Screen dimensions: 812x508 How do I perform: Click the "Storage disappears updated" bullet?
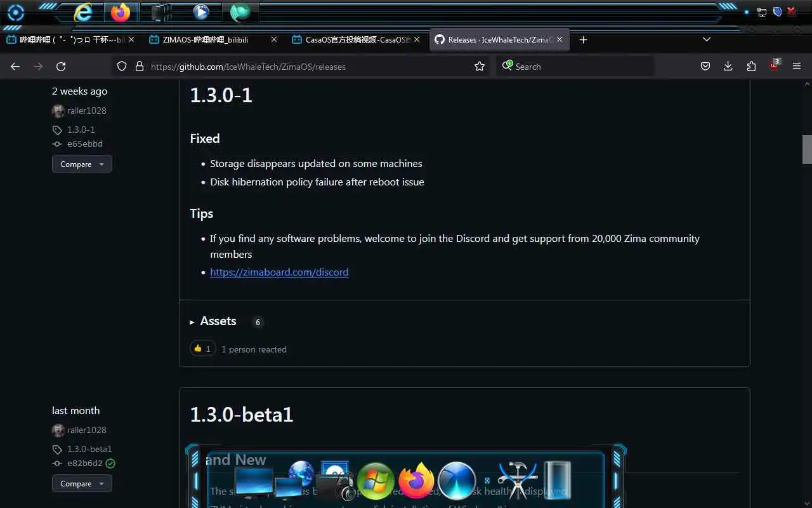316,163
